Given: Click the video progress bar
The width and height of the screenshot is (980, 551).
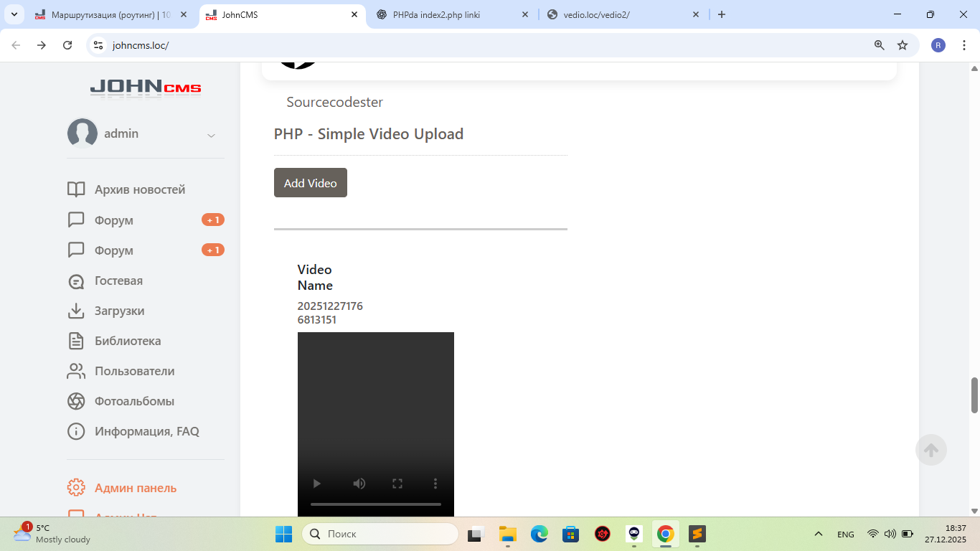Looking at the screenshot, I should [x=376, y=504].
